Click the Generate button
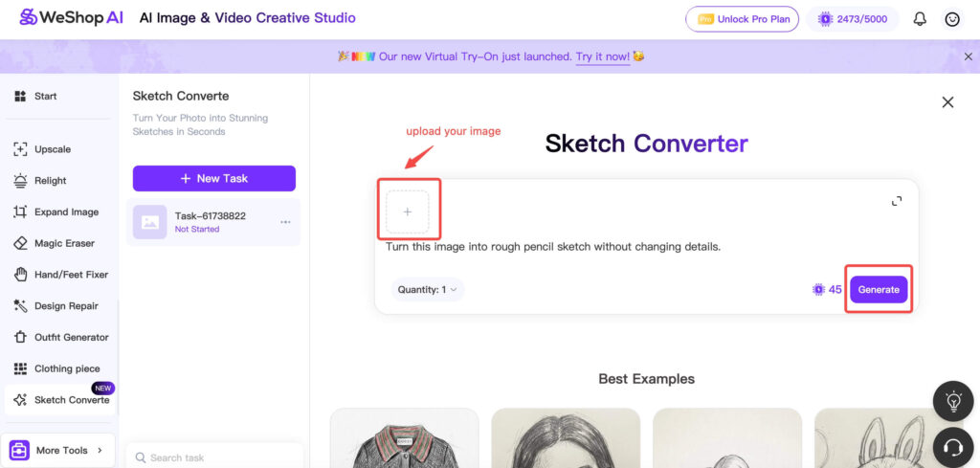 (x=879, y=289)
